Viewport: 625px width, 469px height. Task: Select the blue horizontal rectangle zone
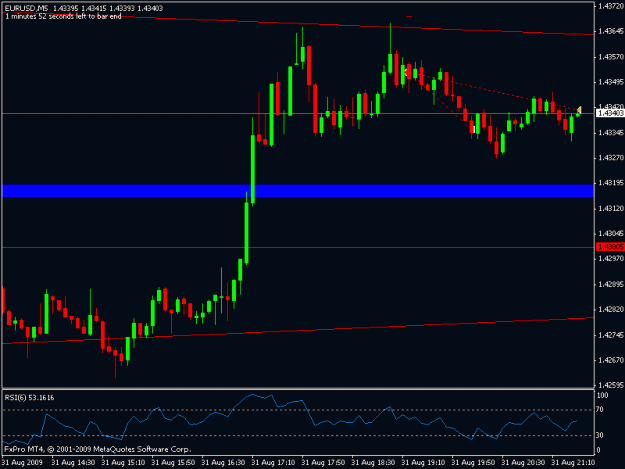pyautogui.click(x=298, y=190)
